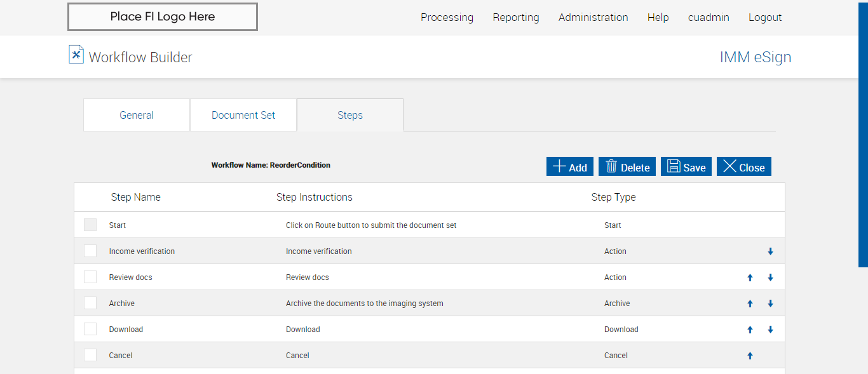Tick the Archive step checkbox
This screenshot has width=868, height=374.
(90, 303)
